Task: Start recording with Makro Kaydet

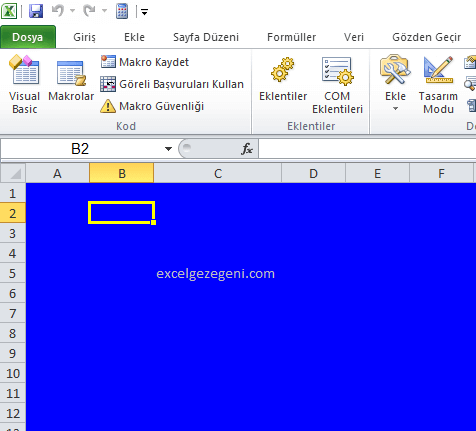Action: pyautogui.click(x=145, y=62)
